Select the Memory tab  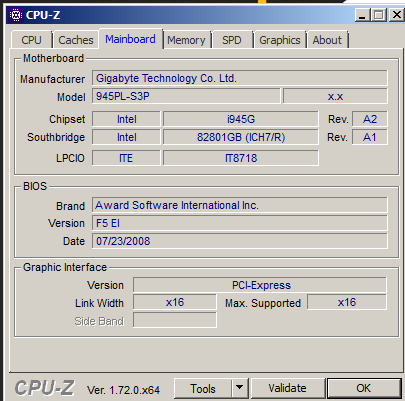point(186,40)
